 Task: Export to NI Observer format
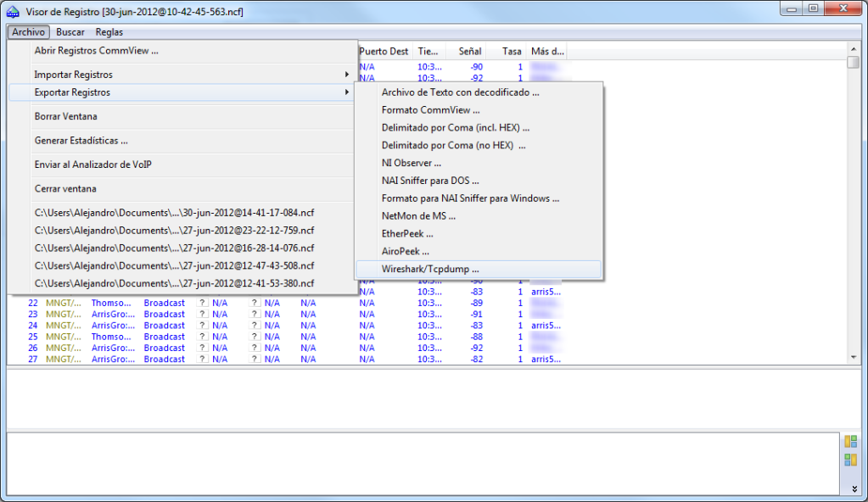click(x=479, y=164)
